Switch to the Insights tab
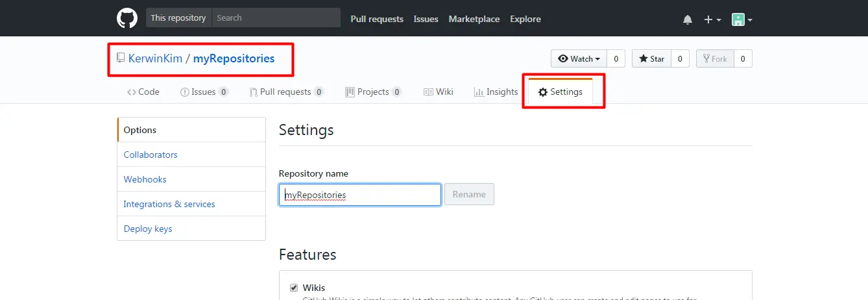Viewport: 868px width, 300px height. point(496,92)
